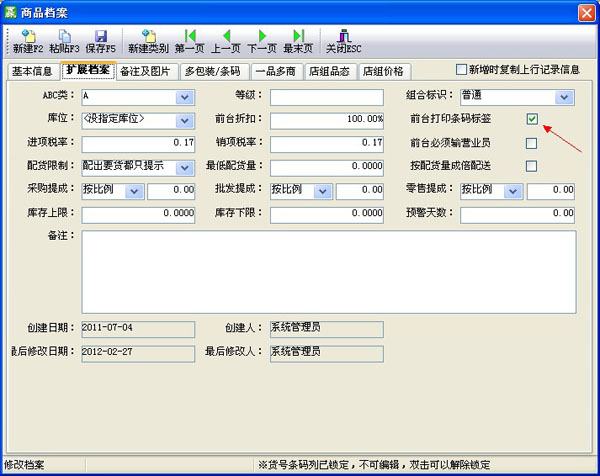Screen dimensions: 600x476
Task: Open 批发提成 type dropdown
Action: click(x=323, y=191)
